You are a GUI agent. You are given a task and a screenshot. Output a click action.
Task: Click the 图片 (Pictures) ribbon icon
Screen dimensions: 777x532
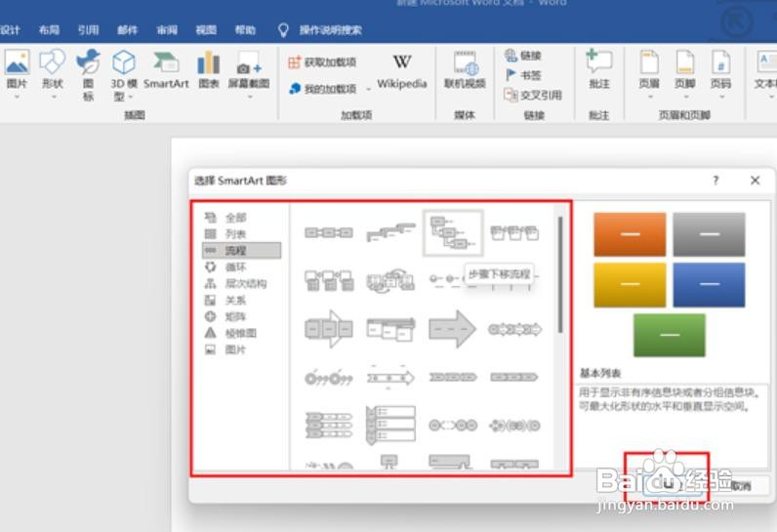coord(17,61)
